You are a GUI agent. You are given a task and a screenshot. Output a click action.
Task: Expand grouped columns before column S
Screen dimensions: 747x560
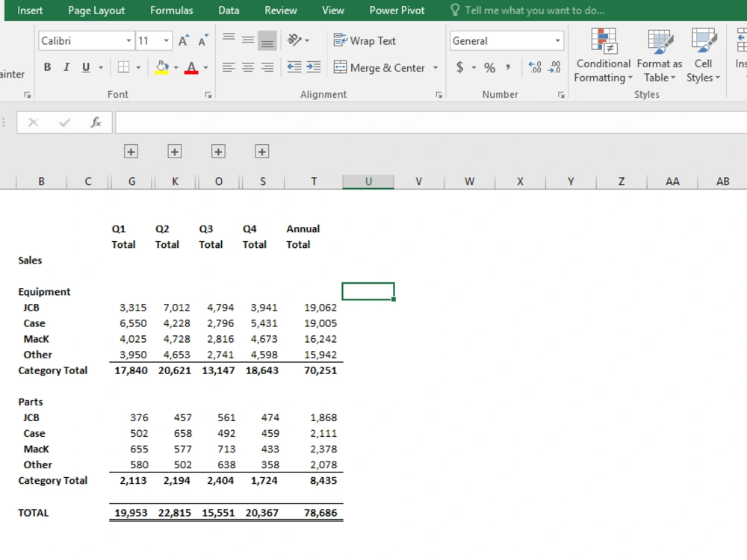pyautogui.click(x=262, y=152)
